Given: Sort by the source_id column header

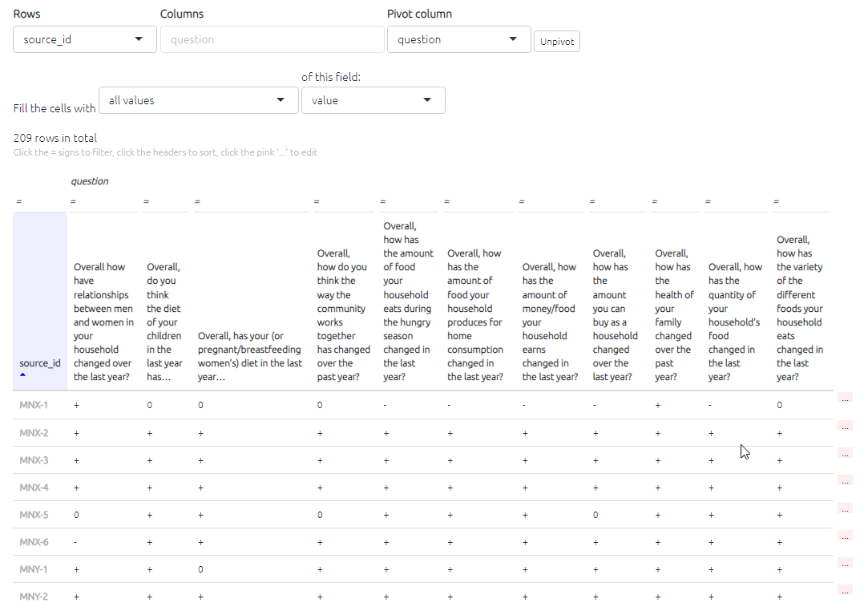Looking at the screenshot, I should (x=39, y=363).
